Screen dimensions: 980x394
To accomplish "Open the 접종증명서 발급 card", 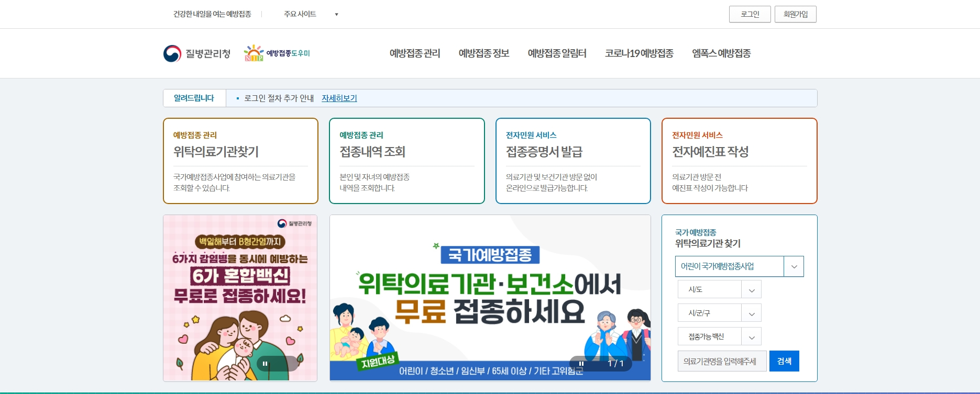I will 573,161.
